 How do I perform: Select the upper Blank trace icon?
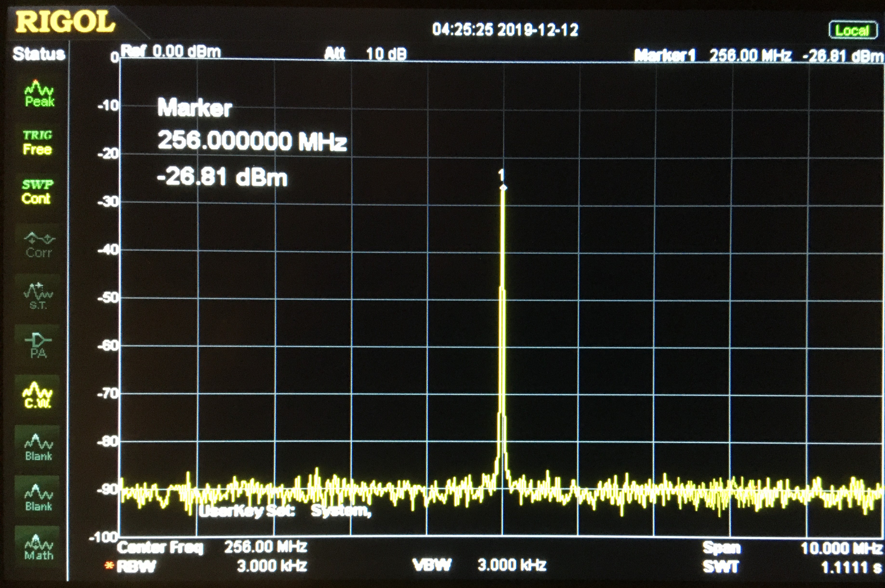(38, 447)
